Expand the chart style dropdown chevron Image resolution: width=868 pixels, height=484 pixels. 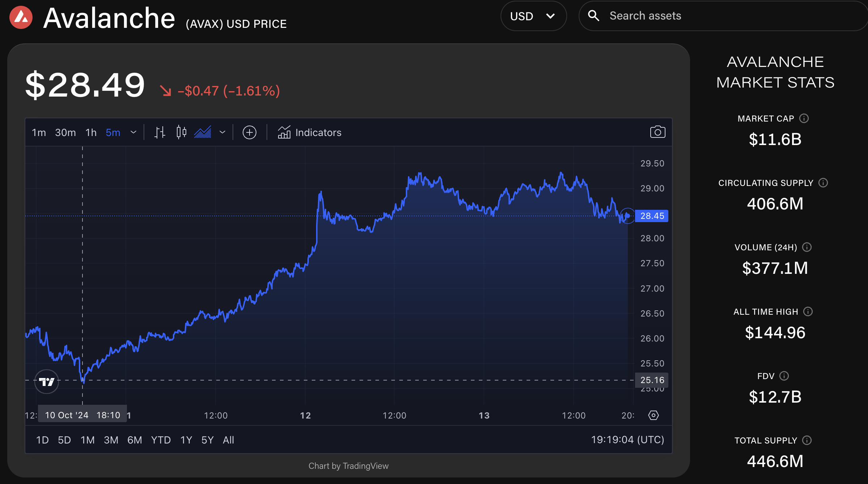pos(222,132)
